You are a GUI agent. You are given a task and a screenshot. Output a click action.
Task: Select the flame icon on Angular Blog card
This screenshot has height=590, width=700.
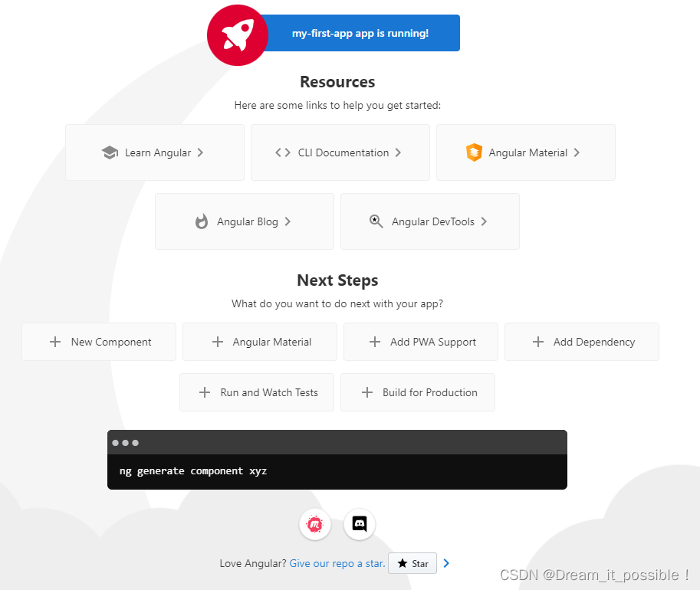click(201, 221)
